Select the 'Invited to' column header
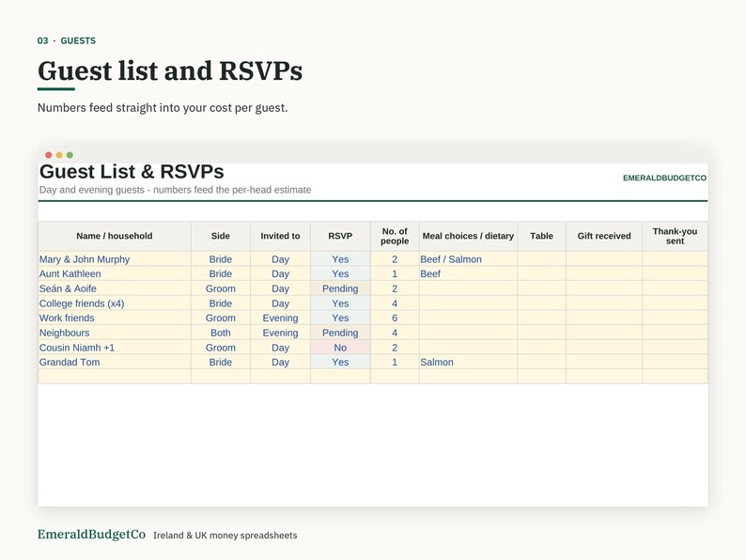The width and height of the screenshot is (746, 560). 280,236
